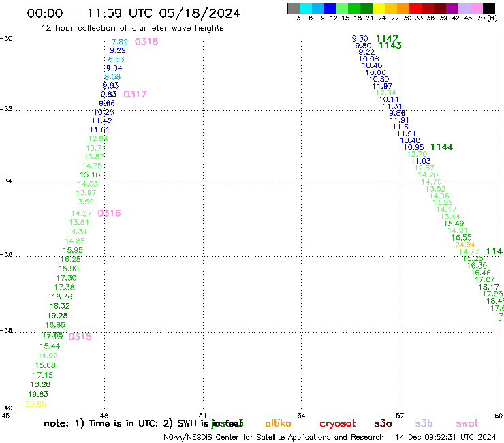Select the s3a legend label

(383, 423)
